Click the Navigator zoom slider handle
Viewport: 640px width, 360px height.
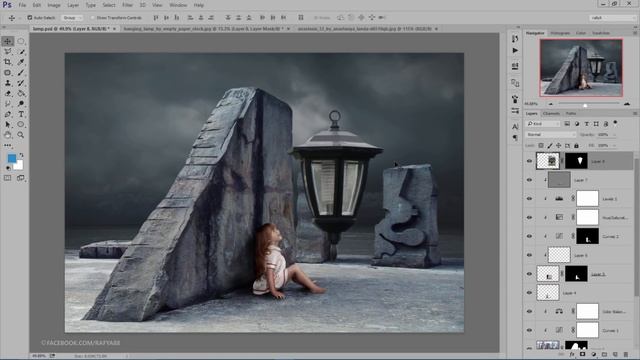click(x=585, y=105)
